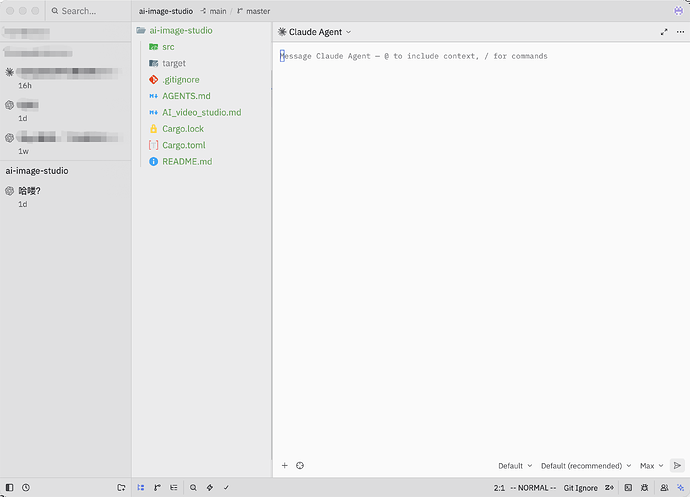690x497 pixels.
Task: Click the AGENTS.md markdown icon
Action: (x=154, y=96)
